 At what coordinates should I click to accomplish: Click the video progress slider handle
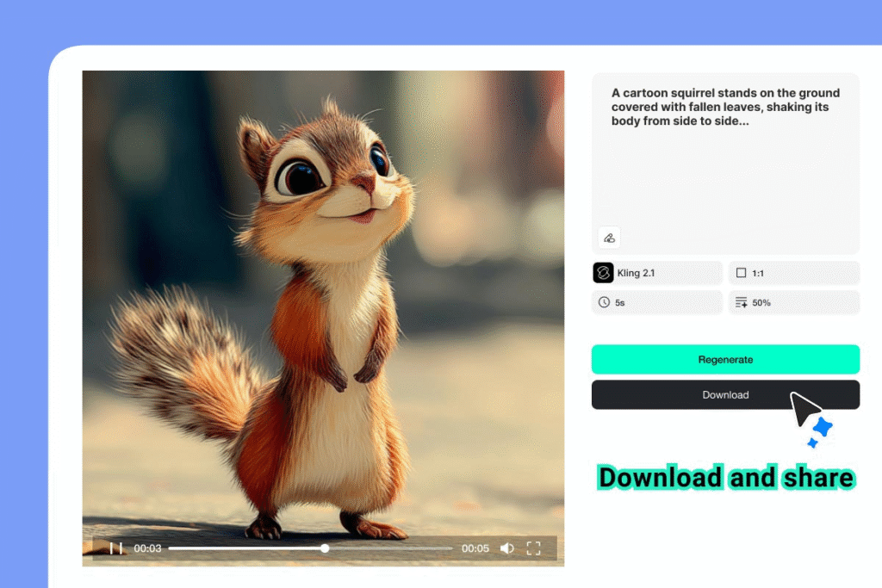325,548
